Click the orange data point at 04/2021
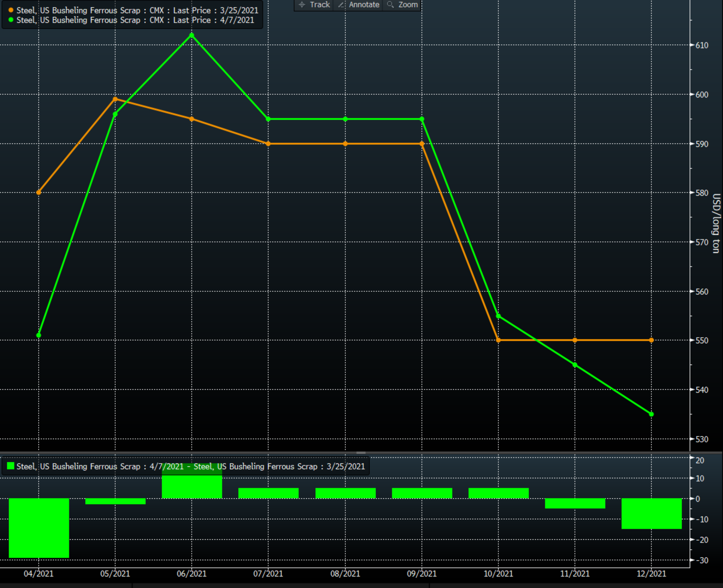The image size is (723, 588). point(39,192)
